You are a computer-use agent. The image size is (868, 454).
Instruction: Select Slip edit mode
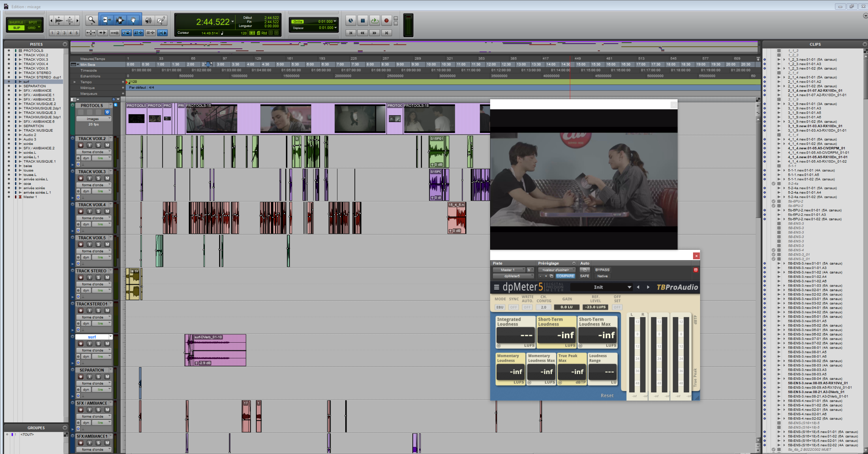16,28
